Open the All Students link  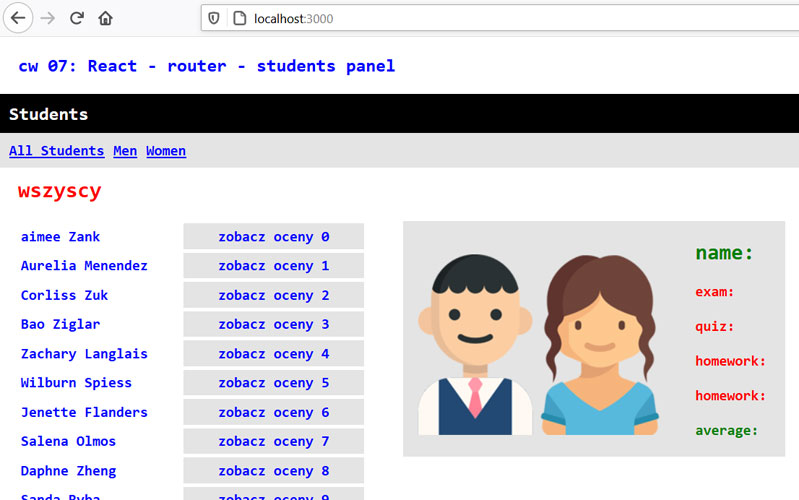coord(56,151)
